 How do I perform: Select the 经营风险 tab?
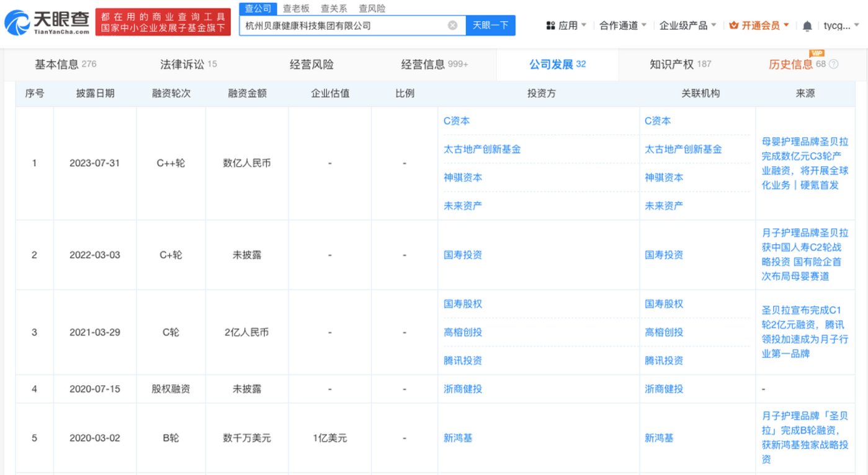point(311,64)
